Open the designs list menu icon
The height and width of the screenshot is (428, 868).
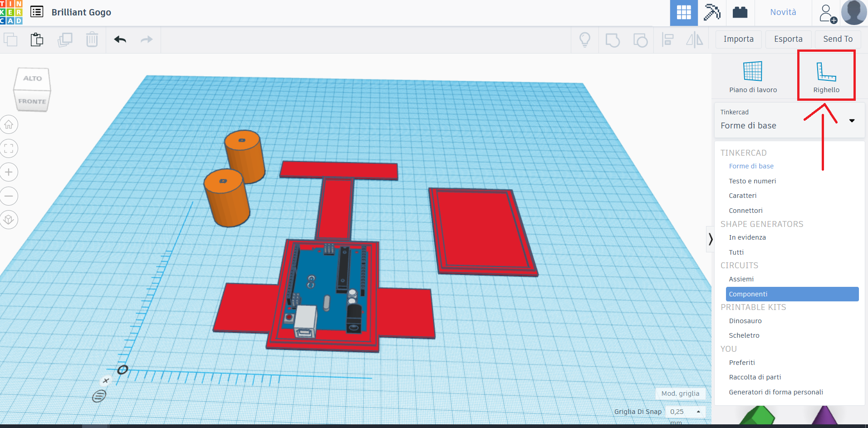37,12
